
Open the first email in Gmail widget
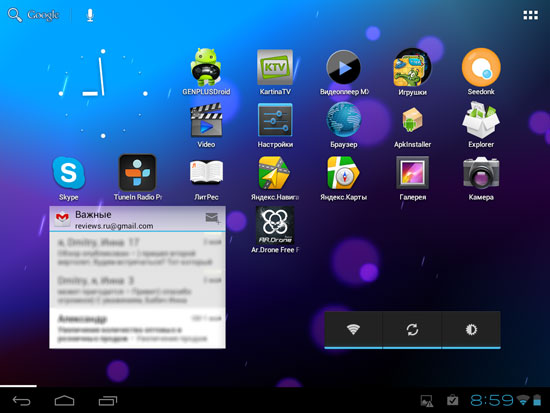point(137,252)
